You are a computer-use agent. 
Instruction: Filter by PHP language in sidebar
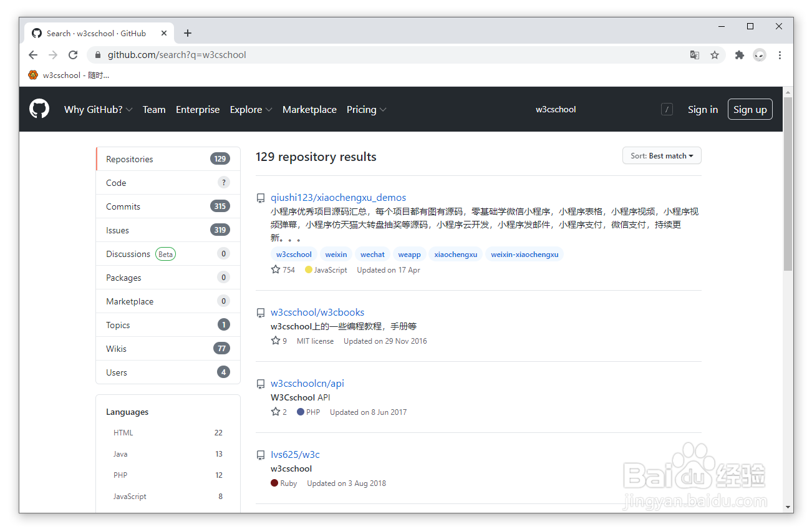click(x=168, y=475)
